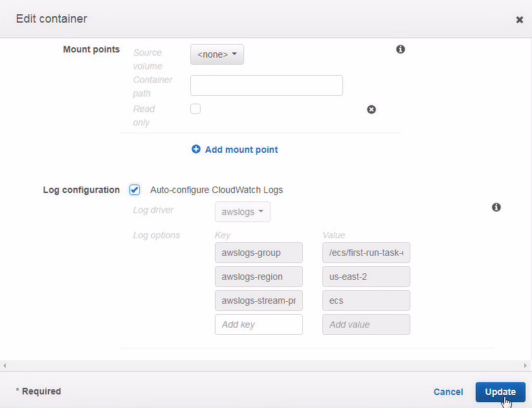Click the us-east-2 value field

[366, 277]
